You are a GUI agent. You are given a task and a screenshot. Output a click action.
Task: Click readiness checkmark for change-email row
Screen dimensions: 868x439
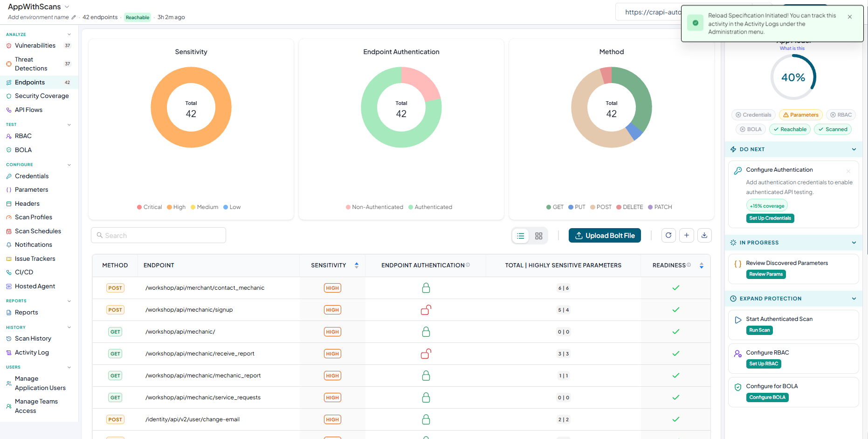[676, 419]
